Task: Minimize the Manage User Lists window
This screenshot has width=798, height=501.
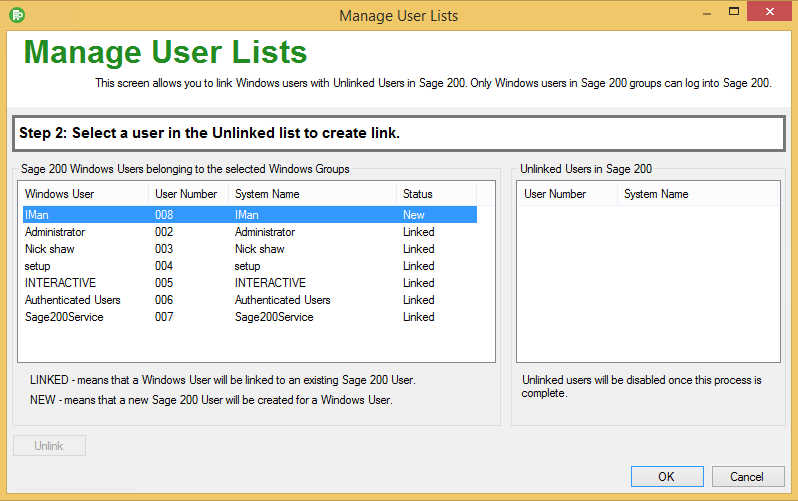Action: coord(707,13)
